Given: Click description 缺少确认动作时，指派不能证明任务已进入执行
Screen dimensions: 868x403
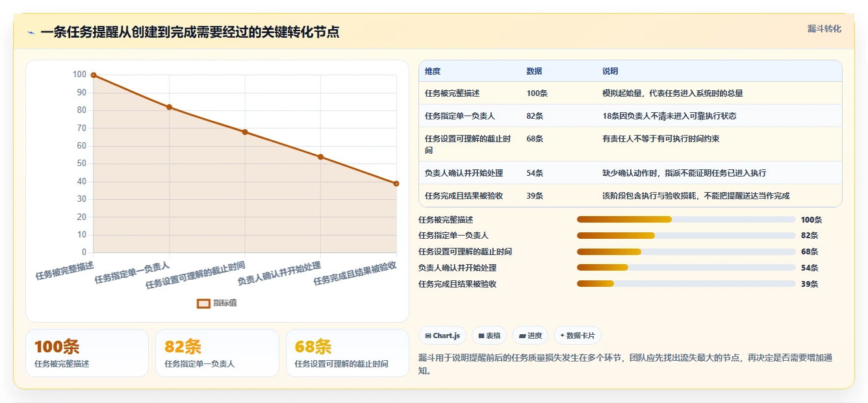Looking at the screenshot, I should point(684,173).
